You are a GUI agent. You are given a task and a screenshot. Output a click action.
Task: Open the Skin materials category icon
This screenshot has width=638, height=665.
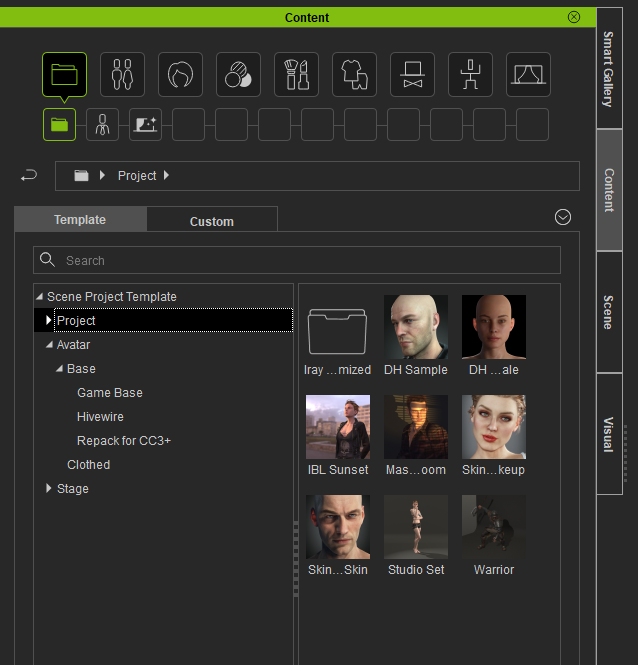(x=238, y=75)
